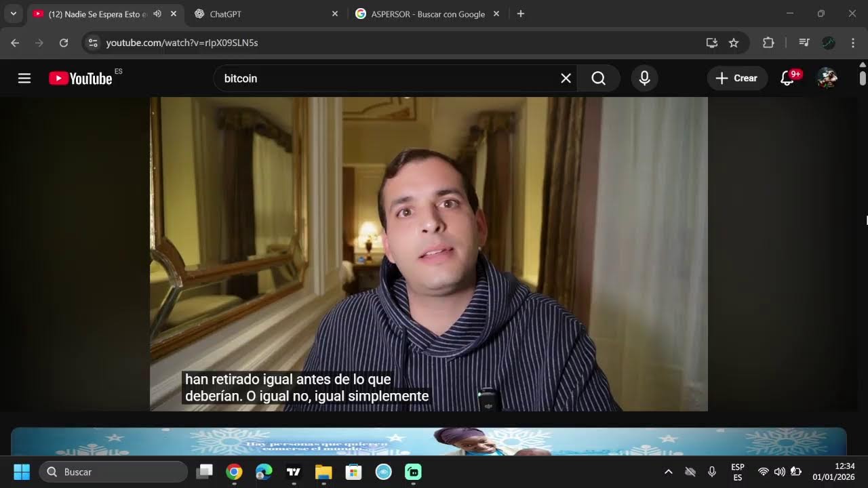The image size is (868, 488).
Task: Open Microsoft Store from taskbar
Action: [353, 472]
